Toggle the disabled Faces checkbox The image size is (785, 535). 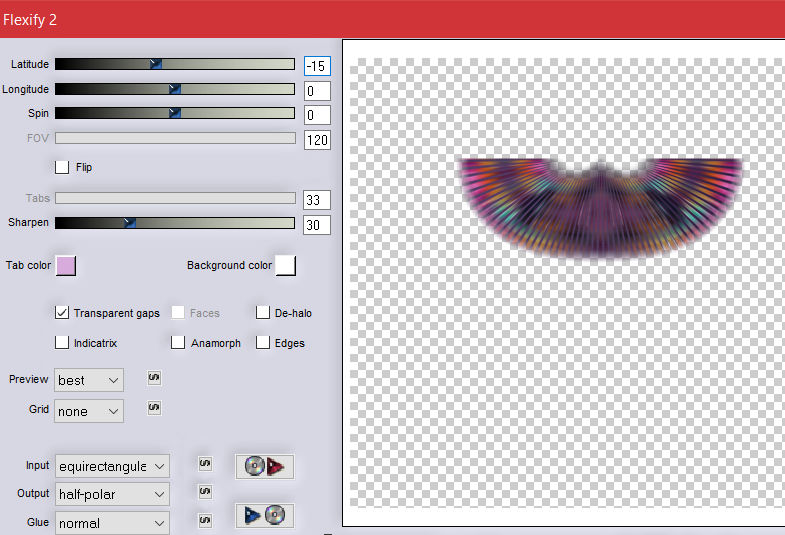[x=178, y=313]
